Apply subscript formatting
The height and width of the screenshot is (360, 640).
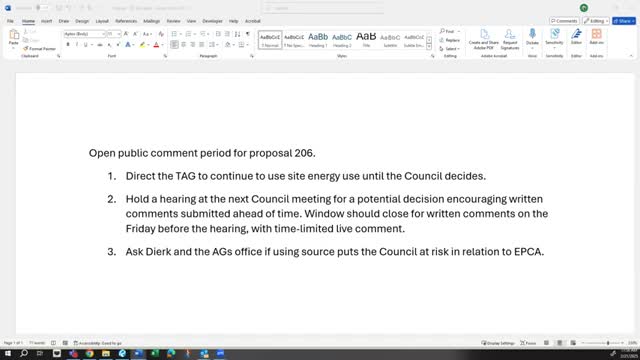coord(109,45)
